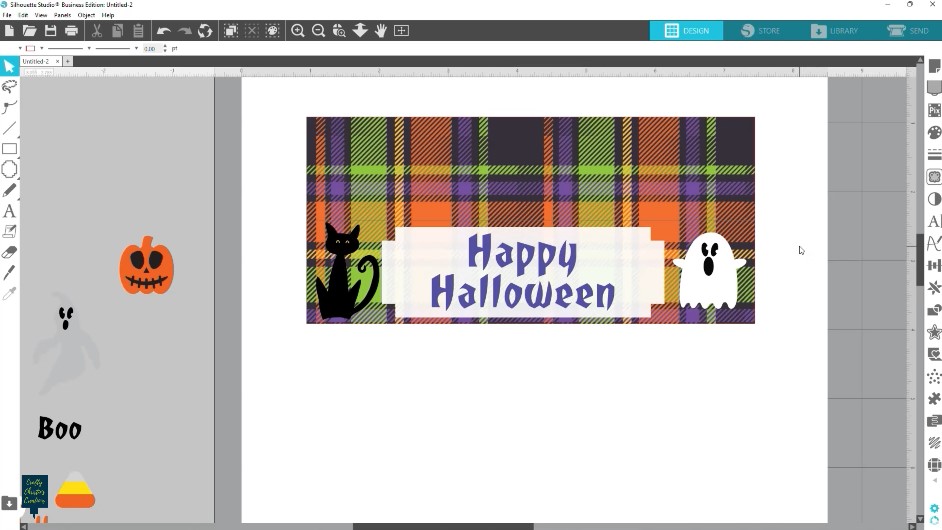Show the library split-view download icon
Image resolution: width=942 pixels, height=530 pixels.
pyautogui.click(x=9, y=503)
